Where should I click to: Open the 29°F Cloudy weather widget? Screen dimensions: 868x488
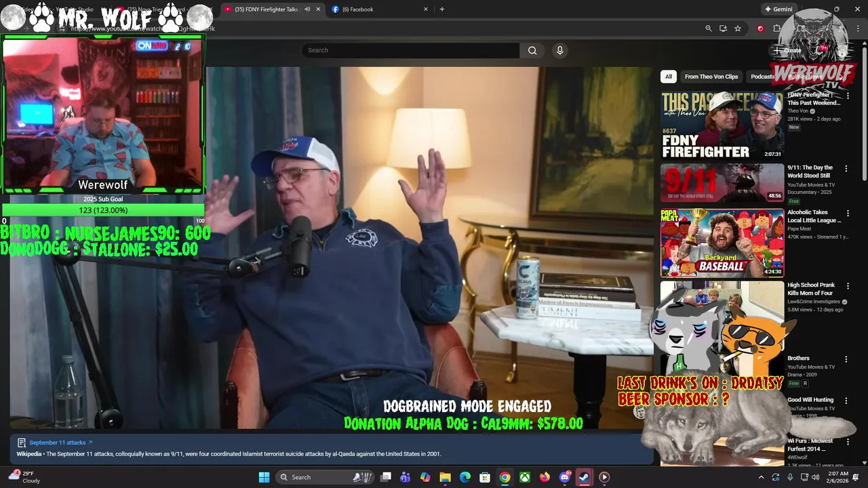pyautogui.click(x=24, y=477)
